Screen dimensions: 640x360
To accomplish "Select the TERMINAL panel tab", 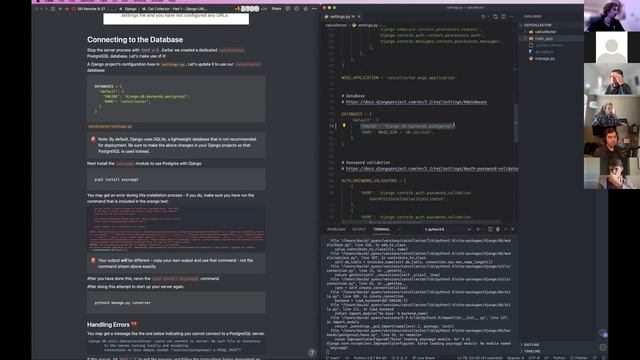I will coord(381,229).
